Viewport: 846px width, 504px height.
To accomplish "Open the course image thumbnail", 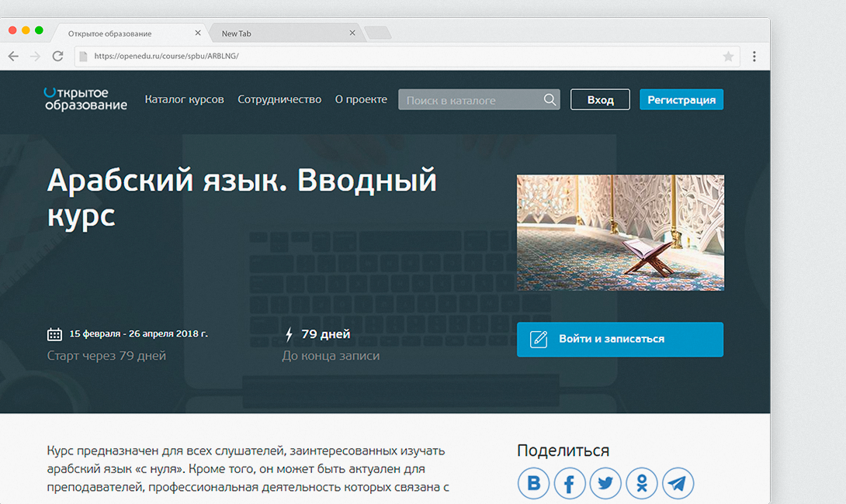I will tap(620, 233).
